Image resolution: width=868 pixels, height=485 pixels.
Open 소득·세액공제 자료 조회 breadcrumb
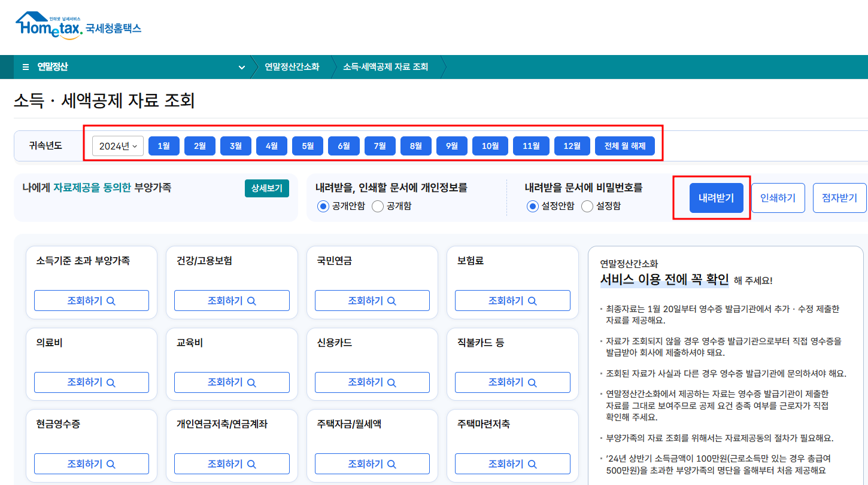click(x=386, y=67)
